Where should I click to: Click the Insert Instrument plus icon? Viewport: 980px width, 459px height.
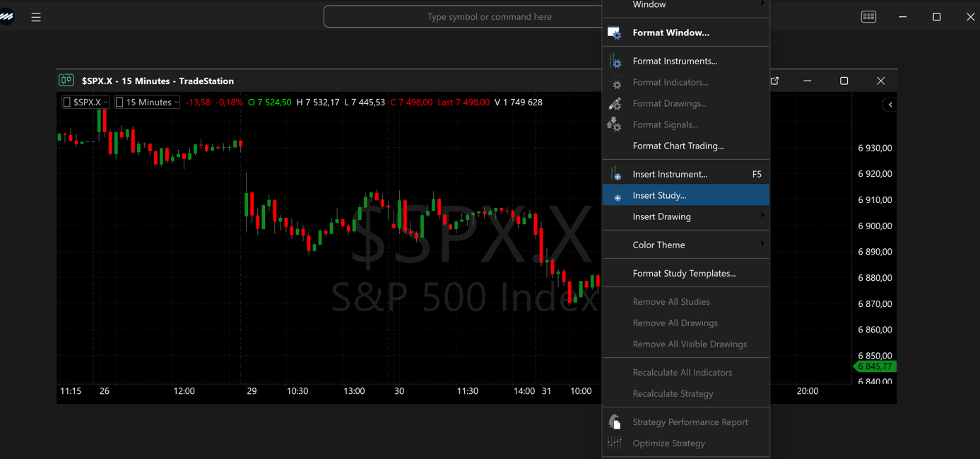tap(615, 174)
